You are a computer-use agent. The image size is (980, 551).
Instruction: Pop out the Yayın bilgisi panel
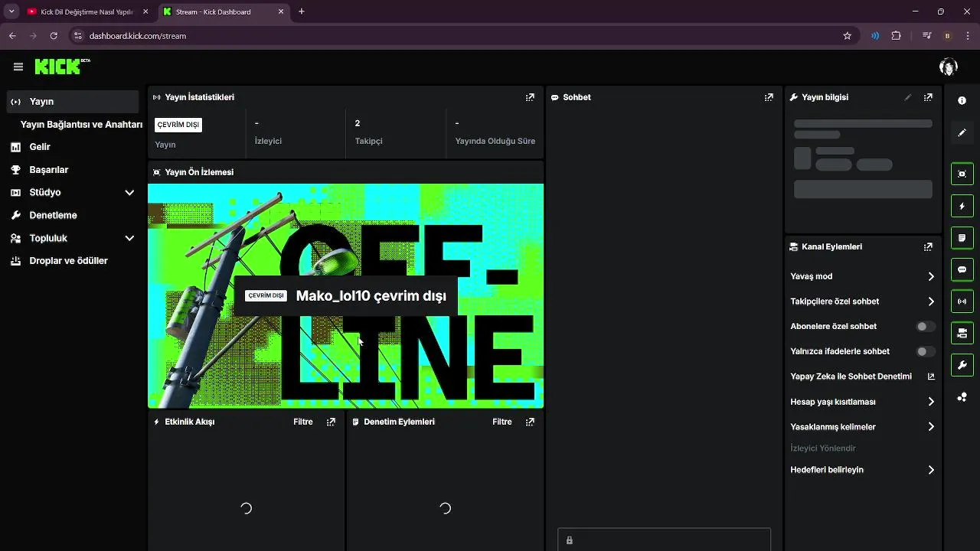pyautogui.click(x=928, y=97)
